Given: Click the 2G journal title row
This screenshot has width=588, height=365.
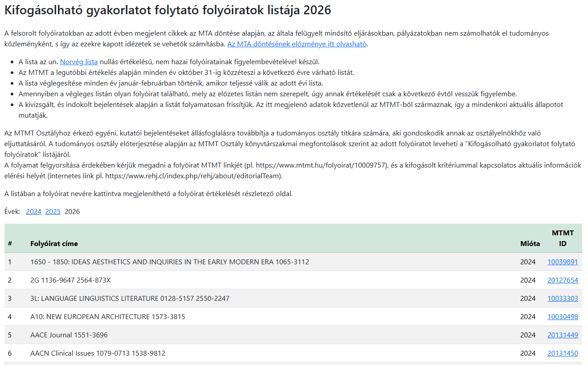Looking at the screenshot, I should (x=70, y=280).
